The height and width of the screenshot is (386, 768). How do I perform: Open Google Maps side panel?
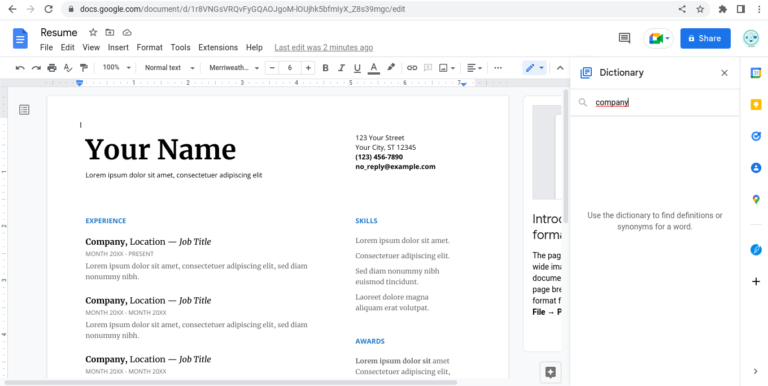tap(756, 199)
